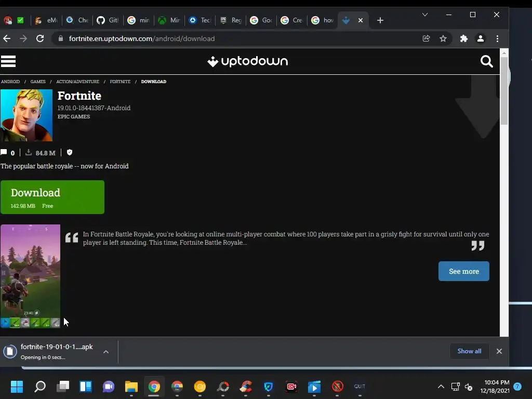Select the green checkmark pinned tab
Image resolution: width=532 pixels, height=399 pixels.
click(x=20, y=20)
